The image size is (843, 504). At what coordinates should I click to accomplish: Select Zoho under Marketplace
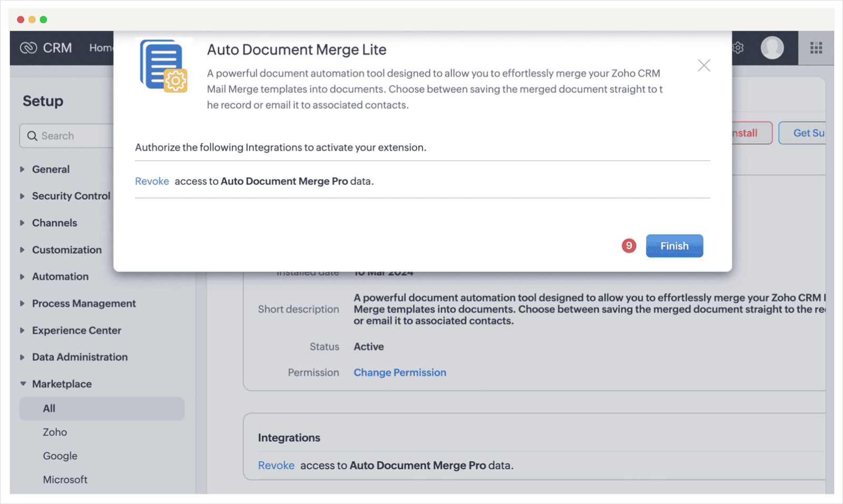[55, 432]
